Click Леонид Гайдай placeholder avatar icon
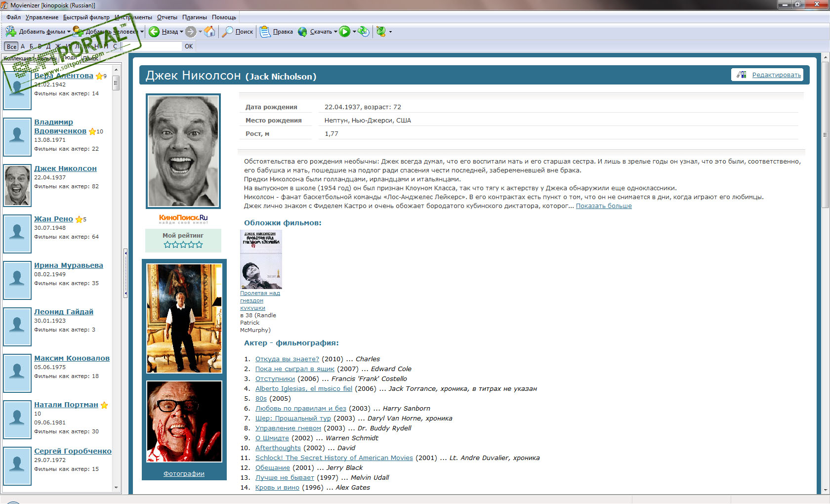This screenshot has height=504, width=830. click(x=17, y=326)
